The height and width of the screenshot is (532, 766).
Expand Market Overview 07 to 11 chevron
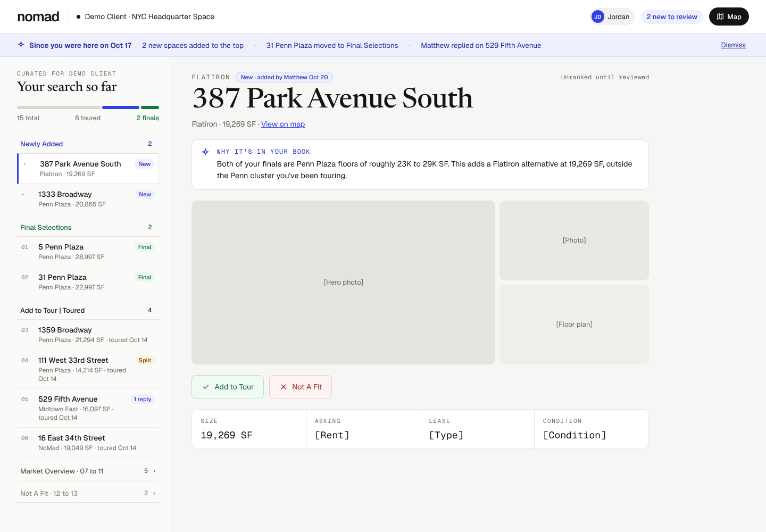click(x=154, y=471)
